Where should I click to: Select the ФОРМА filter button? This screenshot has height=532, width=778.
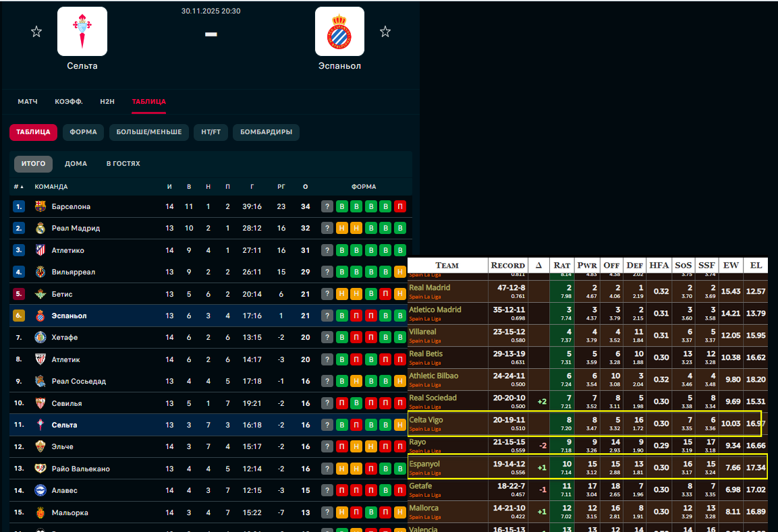point(83,132)
